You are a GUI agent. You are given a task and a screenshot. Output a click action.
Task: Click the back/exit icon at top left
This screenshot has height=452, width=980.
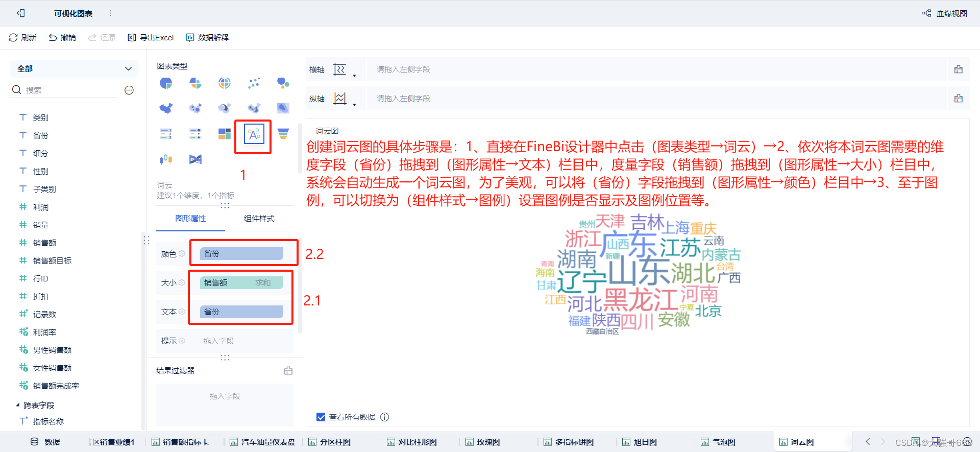tap(21, 13)
